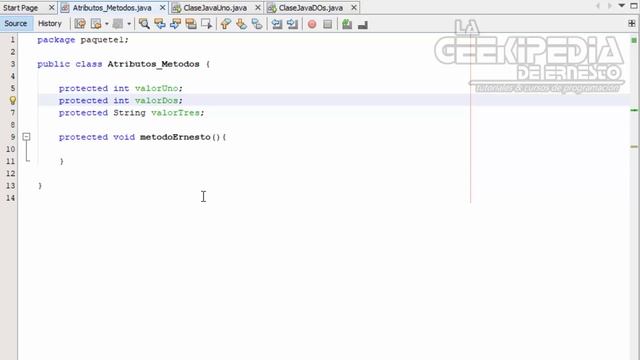Close the ClaseJavaDOs.java tab
Viewport: 640px width, 360px height.
pyautogui.click(x=354, y=8)
